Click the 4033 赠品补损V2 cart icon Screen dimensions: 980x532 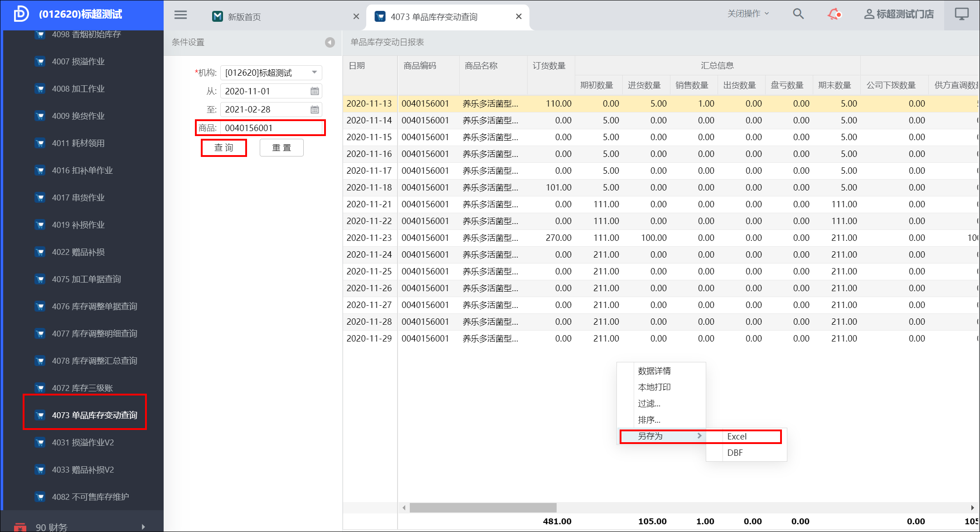[x=40, y=470]
